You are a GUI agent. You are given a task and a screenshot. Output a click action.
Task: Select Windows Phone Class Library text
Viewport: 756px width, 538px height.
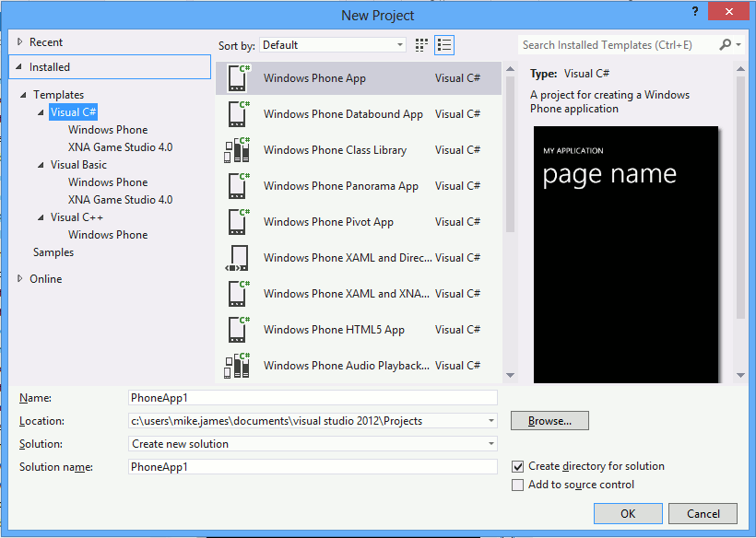[x=335, y=150]
